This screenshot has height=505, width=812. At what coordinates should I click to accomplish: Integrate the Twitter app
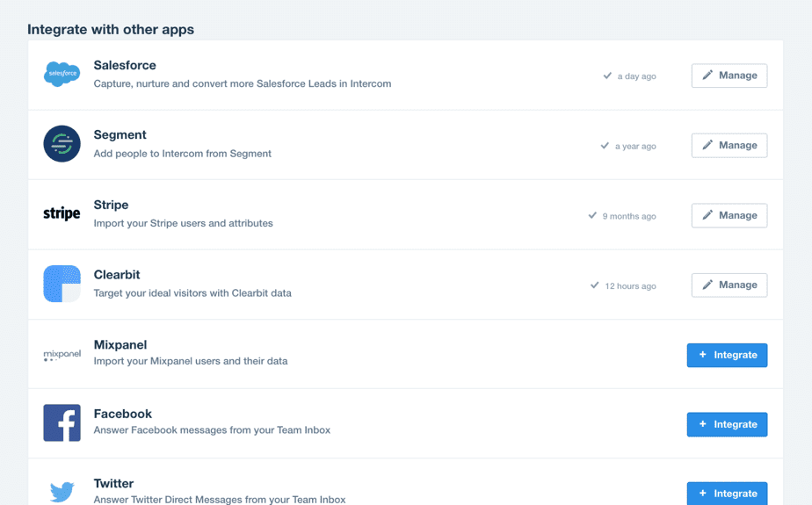[x=727, y=493]
